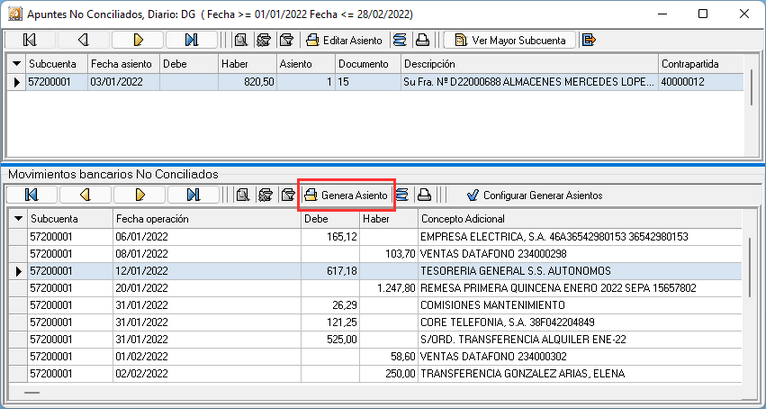This screenshot has width=766, height=409.
Task: Go to previous bank movement record
Action: 85,195
